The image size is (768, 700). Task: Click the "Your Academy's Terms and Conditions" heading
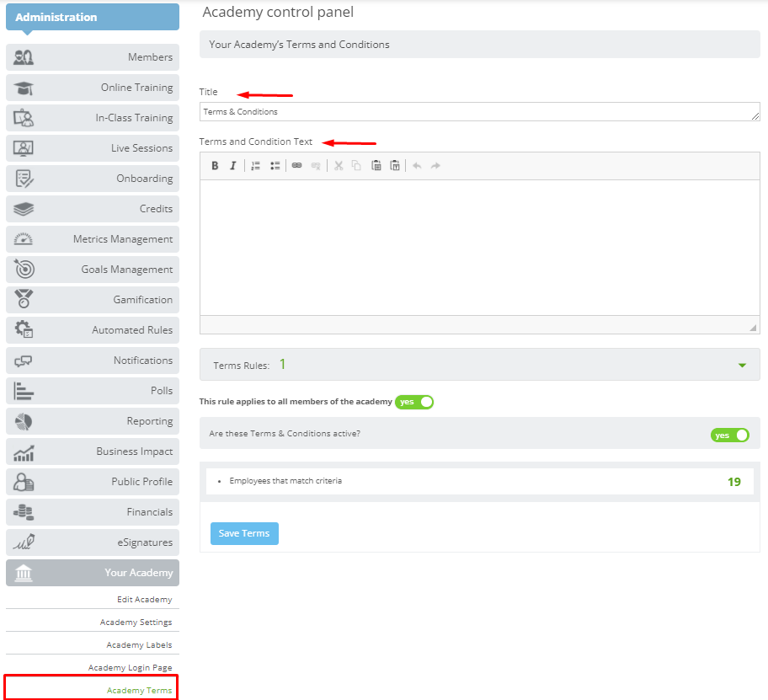(299, 45)
